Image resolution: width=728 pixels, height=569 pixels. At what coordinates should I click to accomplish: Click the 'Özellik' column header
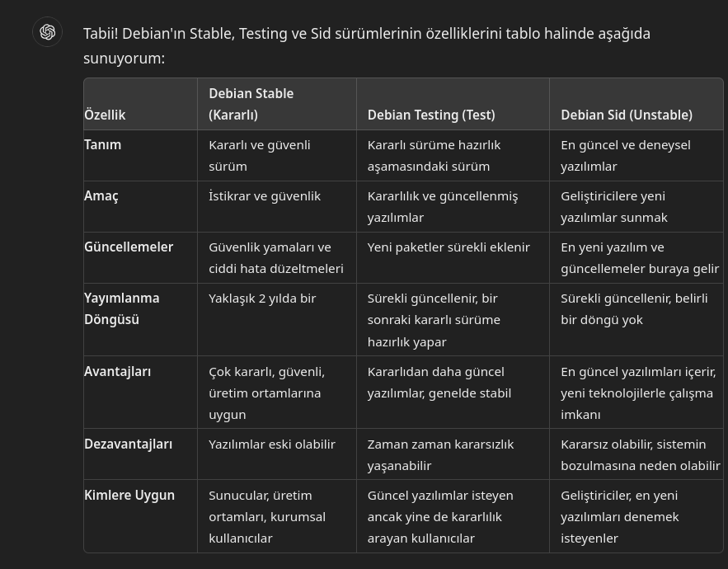[105, 115]
